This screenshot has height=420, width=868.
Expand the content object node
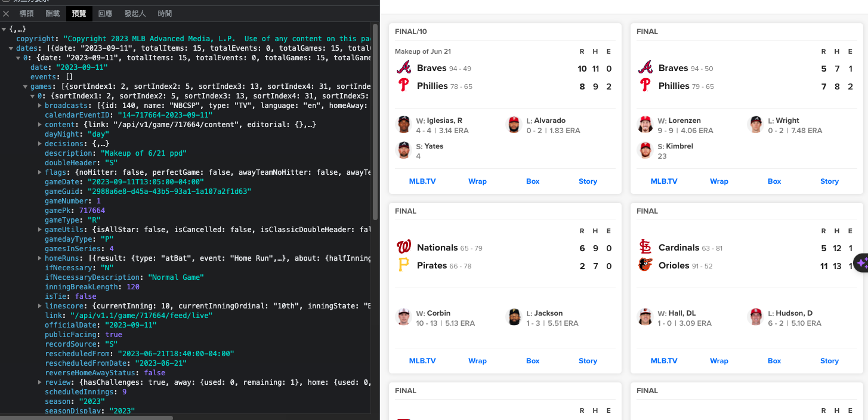tap(40, 125)
